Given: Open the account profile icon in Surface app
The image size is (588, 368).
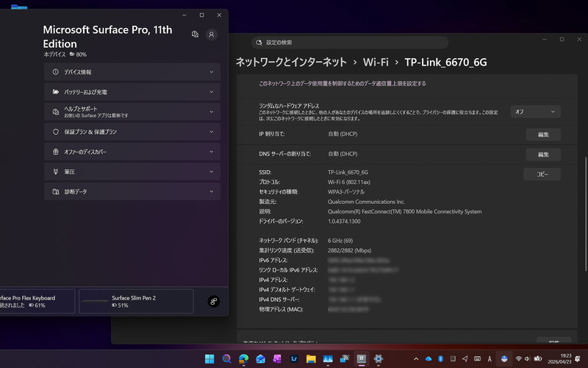Looking at the screenshot, I should 212,35.
